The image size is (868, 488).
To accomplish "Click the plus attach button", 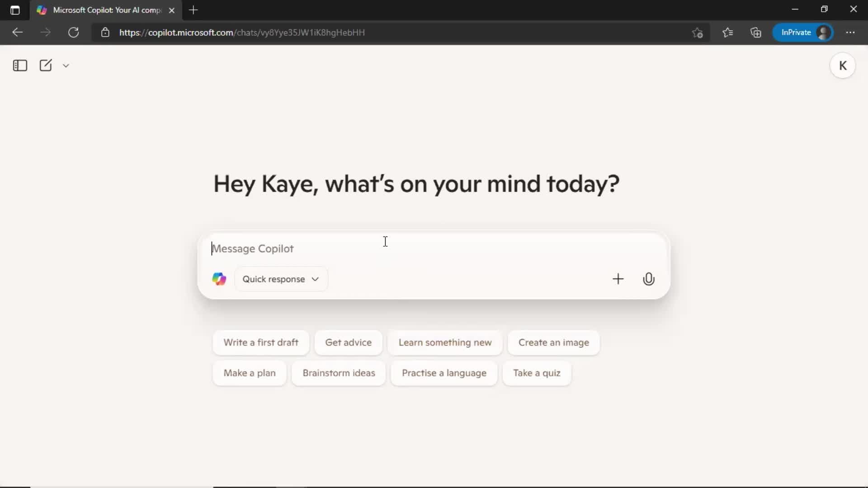I will click(618, 279).
